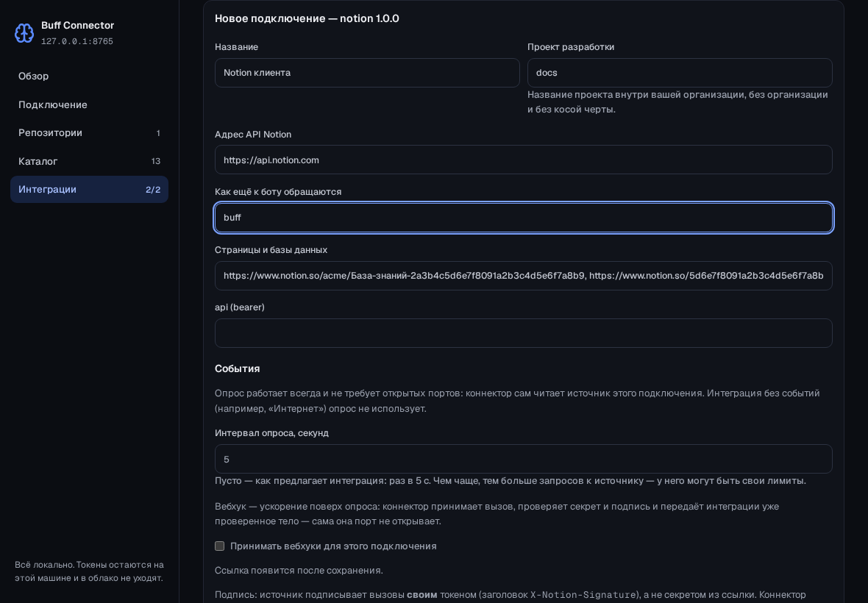Image resolution: width=868 pixels, height=603 pixels.
Task: Click the Buff Connector title text
Action: 77,26
